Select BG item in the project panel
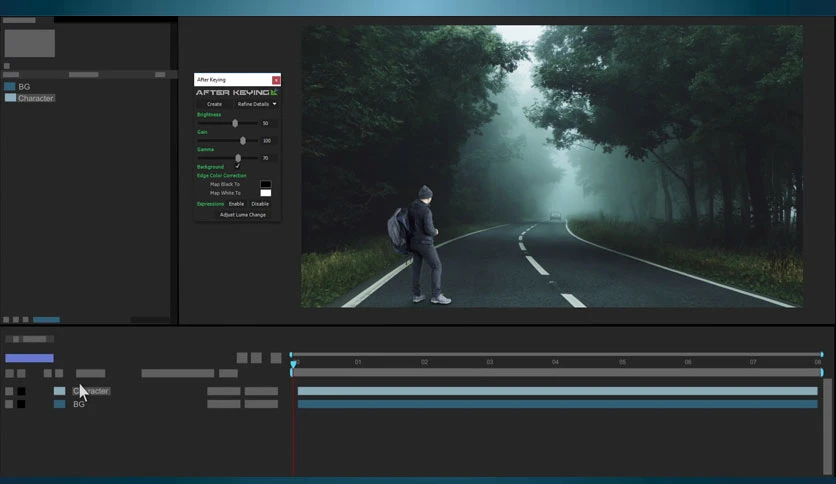The width and height of the screenshot is (836, 484). point(24,87)
